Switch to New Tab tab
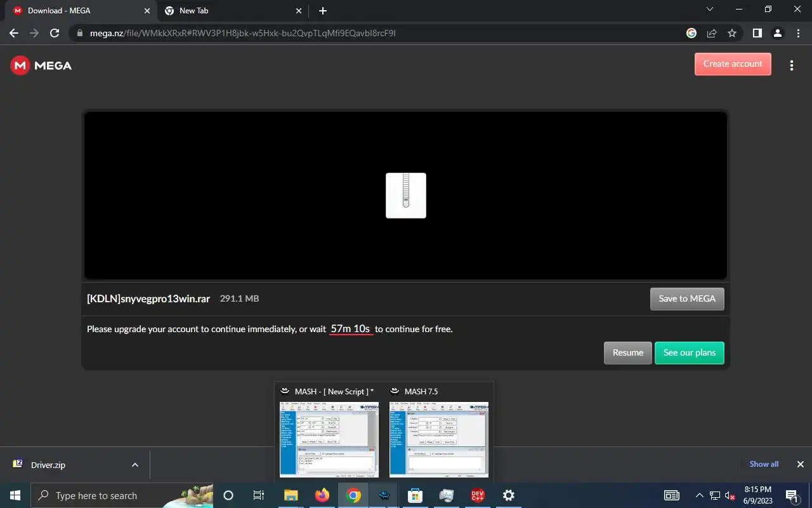The image size is (812, 508). click(233, 11)
